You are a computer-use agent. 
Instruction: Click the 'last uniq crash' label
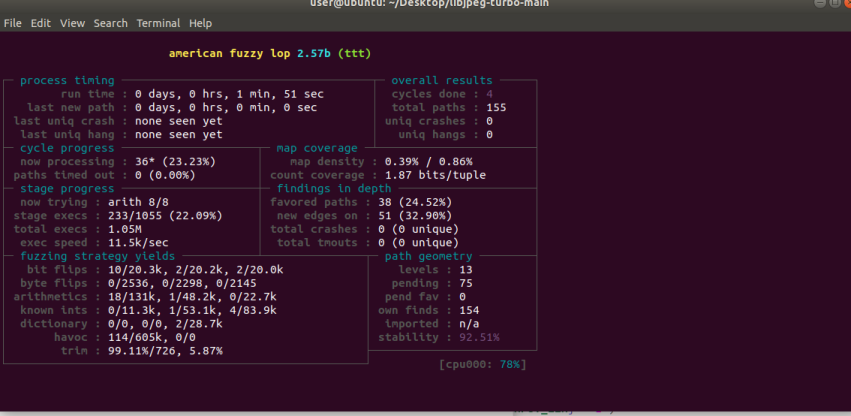pos(64,121)
